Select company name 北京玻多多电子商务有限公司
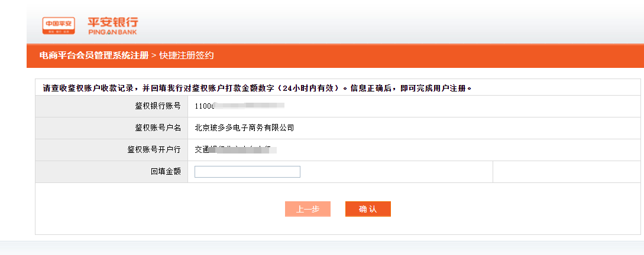 point(244,128)
